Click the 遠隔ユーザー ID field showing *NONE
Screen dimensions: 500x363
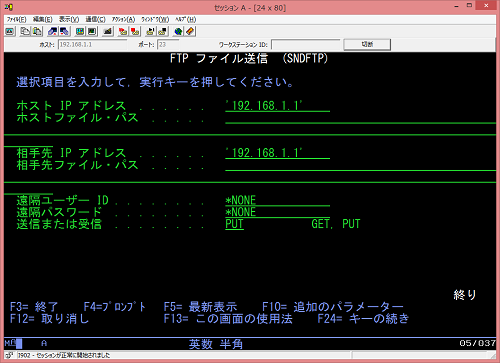(x=277, y=200)
